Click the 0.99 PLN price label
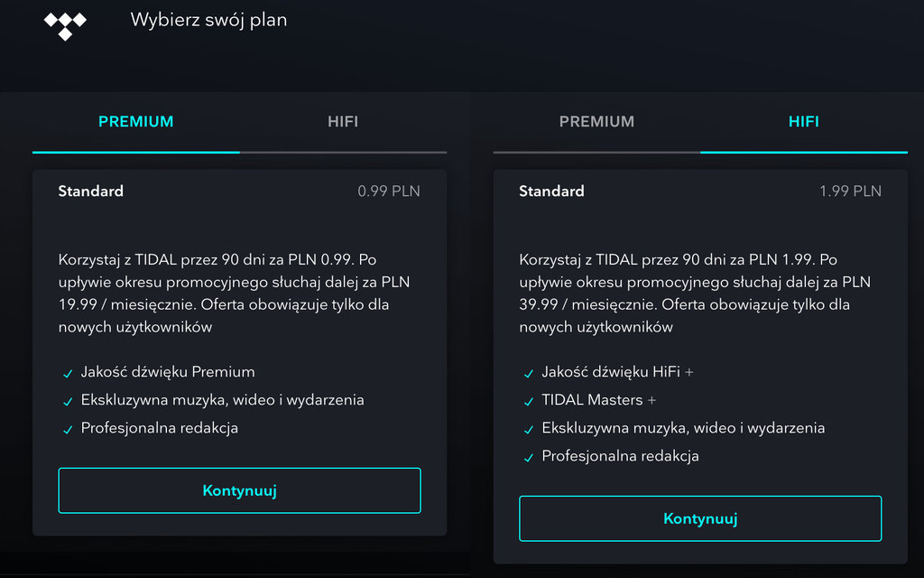Image resolution: width=924 pixels, height=578 pixels. [389, 191]
